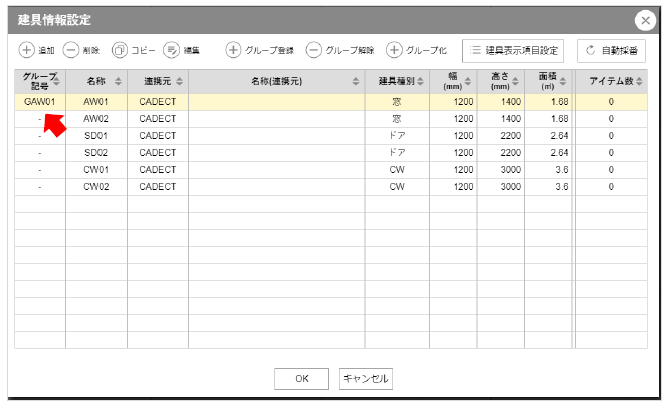Open 建具表示項目設定 column settings
Viewport: 671px width, 411px height.
point(514,50)
